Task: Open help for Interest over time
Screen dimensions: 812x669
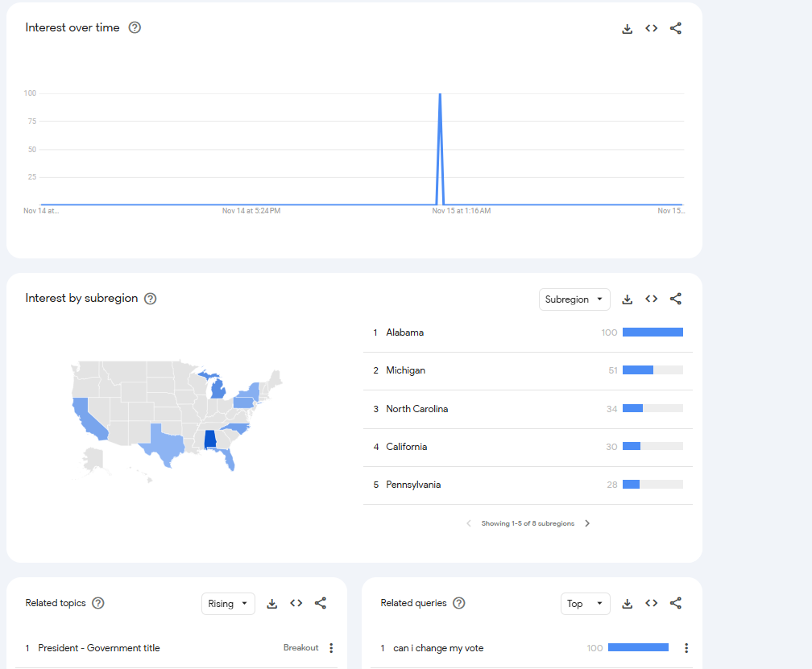Action: (135, 27)
